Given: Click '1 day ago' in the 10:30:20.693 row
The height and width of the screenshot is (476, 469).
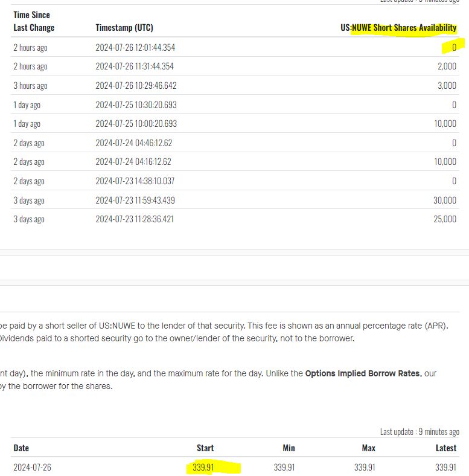Looking at the screenshot, I should pyautogui.click(x=27, y=105).
